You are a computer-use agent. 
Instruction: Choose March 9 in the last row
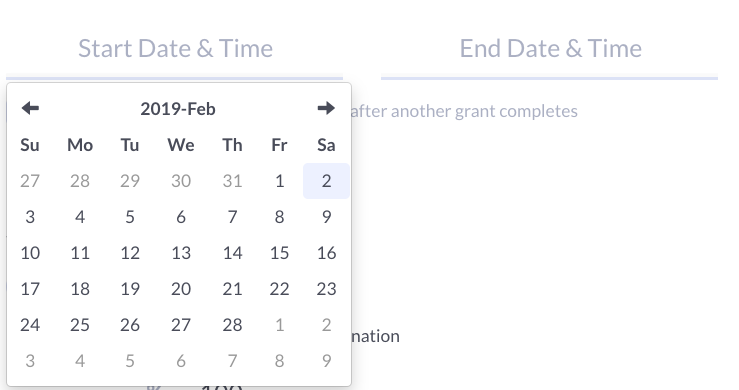(x=326, y=361)
